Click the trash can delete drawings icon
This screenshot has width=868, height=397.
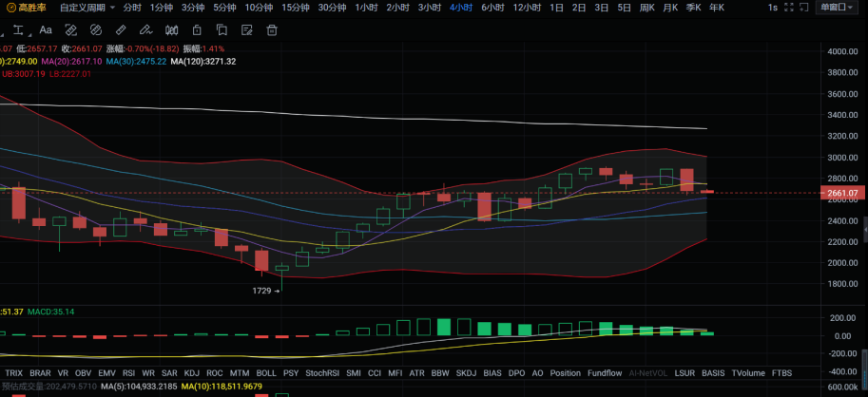coord(271,29)
